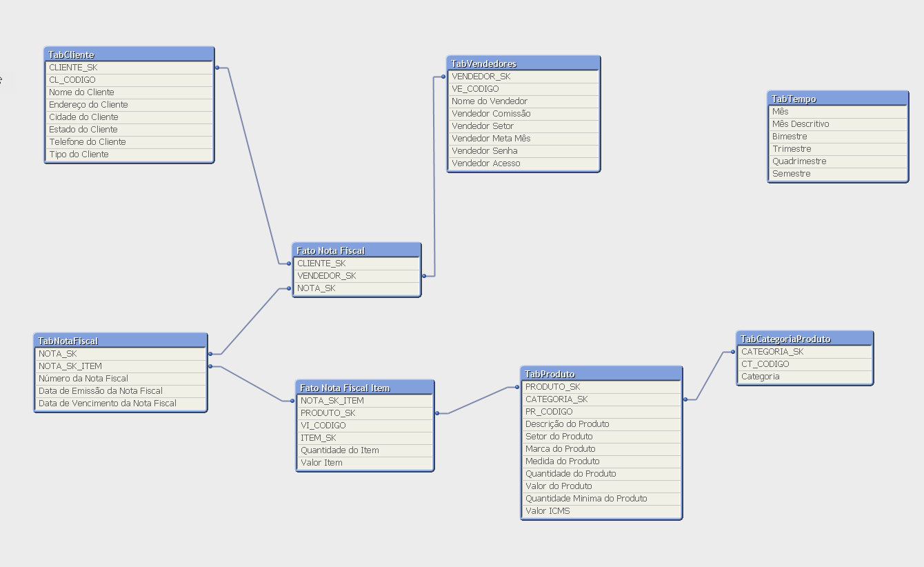
Task: Select the TabCliente table header
Action: click(x=129, y=54)
